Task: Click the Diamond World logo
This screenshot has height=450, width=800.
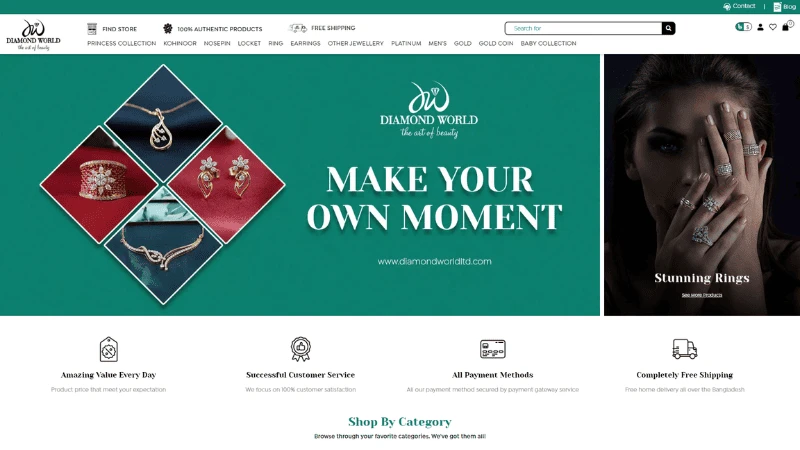Action: click(33, 35)
